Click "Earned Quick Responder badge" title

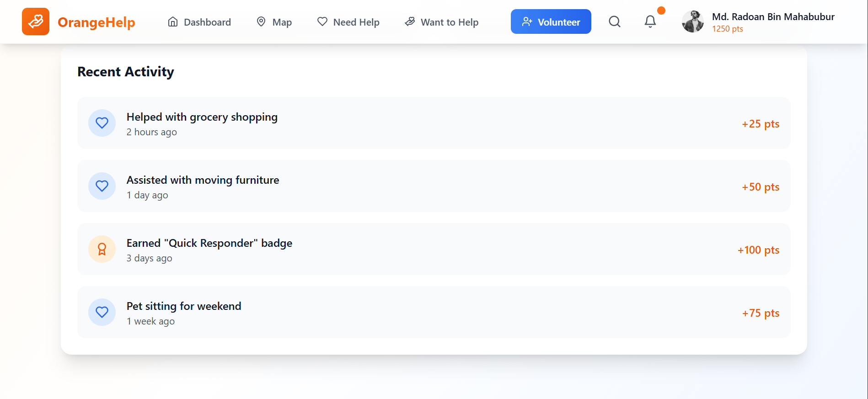pyautogui.click(x=209, y=243)
